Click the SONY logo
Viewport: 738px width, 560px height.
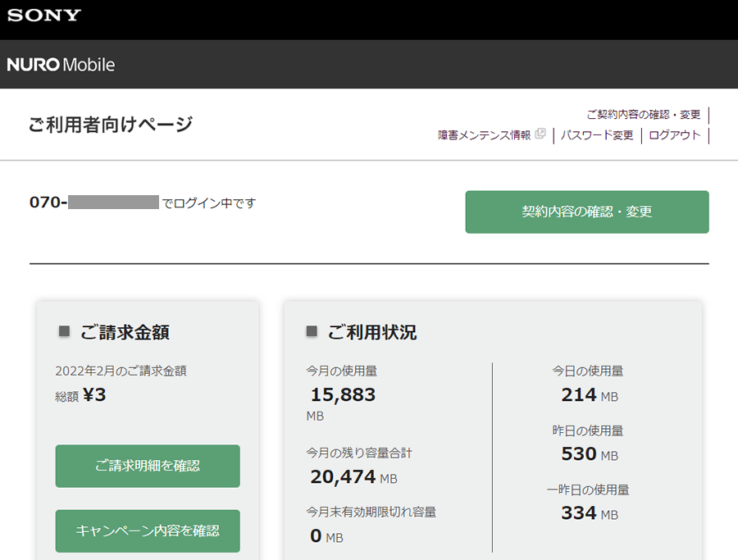(44, 16)
